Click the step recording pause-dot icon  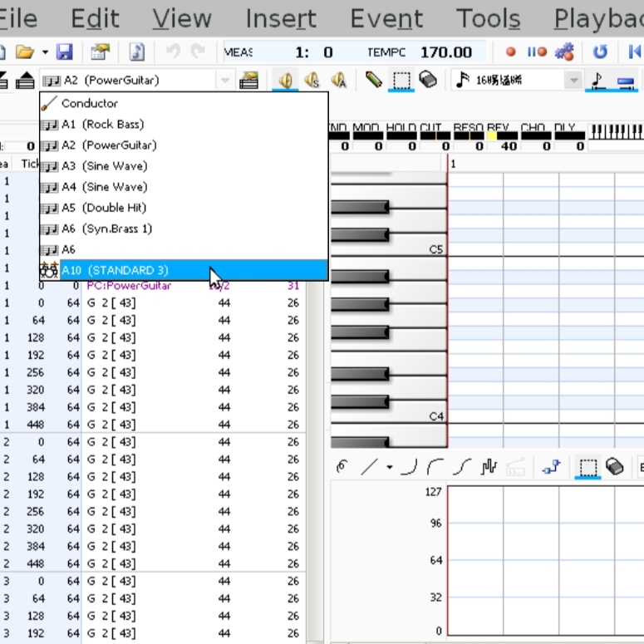point(537,52)
